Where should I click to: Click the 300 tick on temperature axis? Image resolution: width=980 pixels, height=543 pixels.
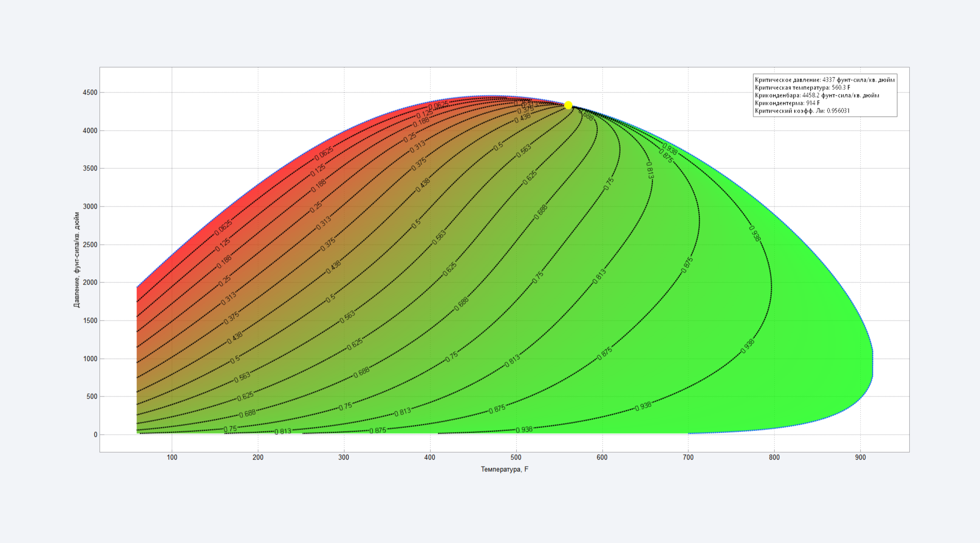(x=344, y=457)
